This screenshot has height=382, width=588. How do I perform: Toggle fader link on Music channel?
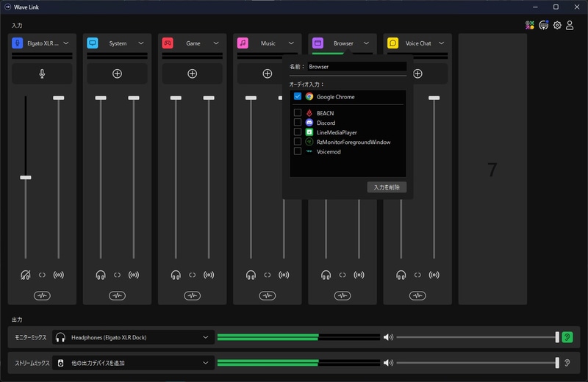pos(267,275)
